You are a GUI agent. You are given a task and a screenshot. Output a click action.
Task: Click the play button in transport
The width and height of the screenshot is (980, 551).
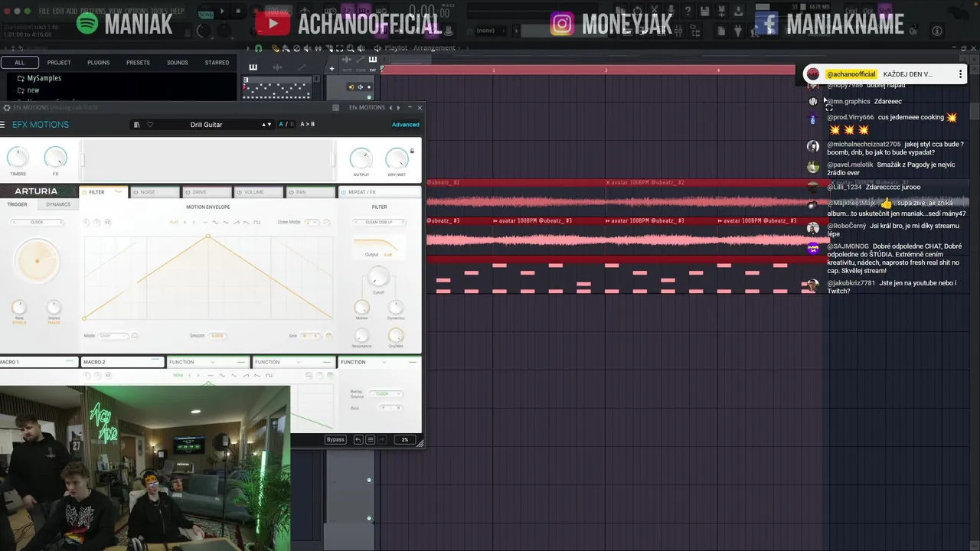click(222, 11)
